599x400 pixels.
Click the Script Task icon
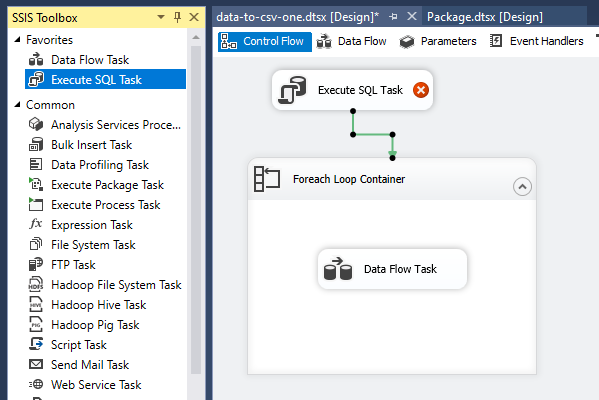(36, 344)
